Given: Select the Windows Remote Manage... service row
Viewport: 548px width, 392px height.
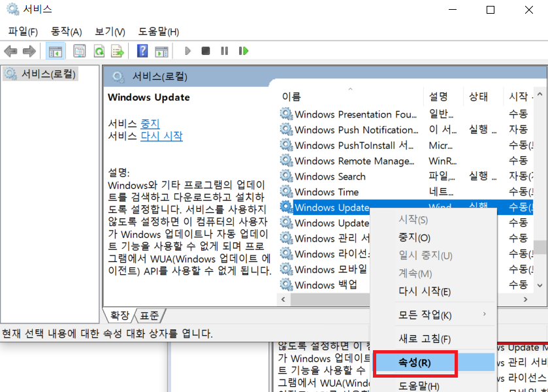Looking at the screenshot, I should [x=406, y=161].
